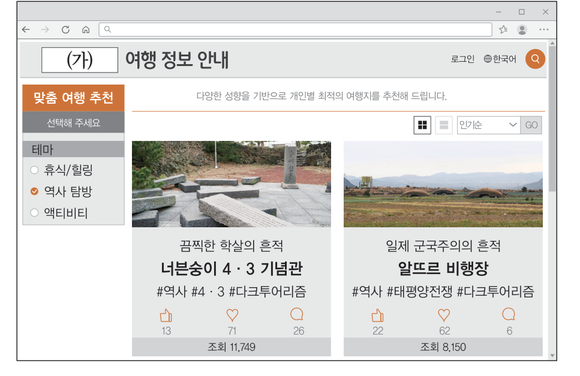The height and width of the screenshot is (376, 580).
Task: Open the browser three-dot menu
Action: point(544,29)
